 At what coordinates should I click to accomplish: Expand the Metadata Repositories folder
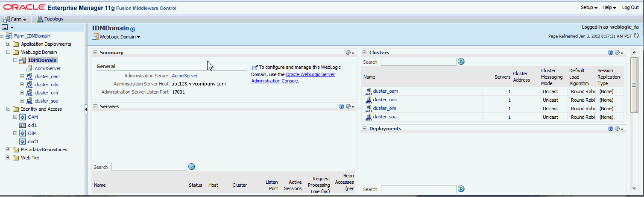(8, 150)
